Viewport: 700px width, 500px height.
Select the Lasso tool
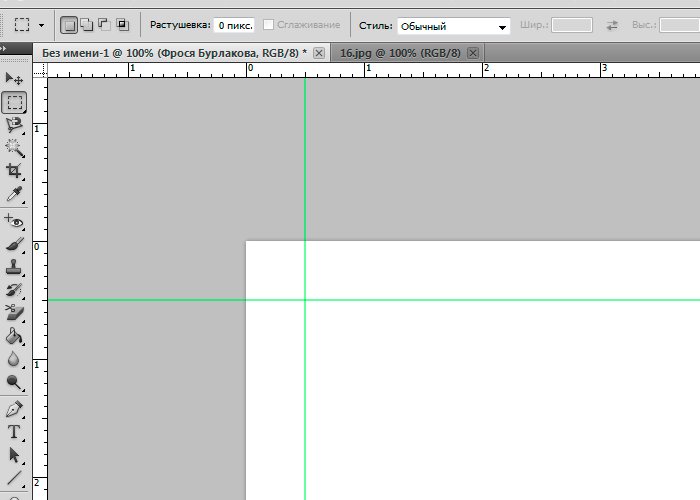pos(14,125)
